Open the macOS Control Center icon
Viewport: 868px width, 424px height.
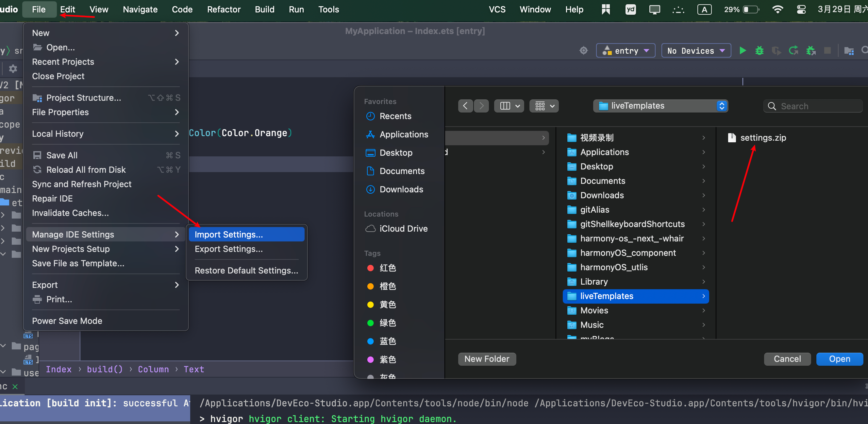click(x=801, y=9)
